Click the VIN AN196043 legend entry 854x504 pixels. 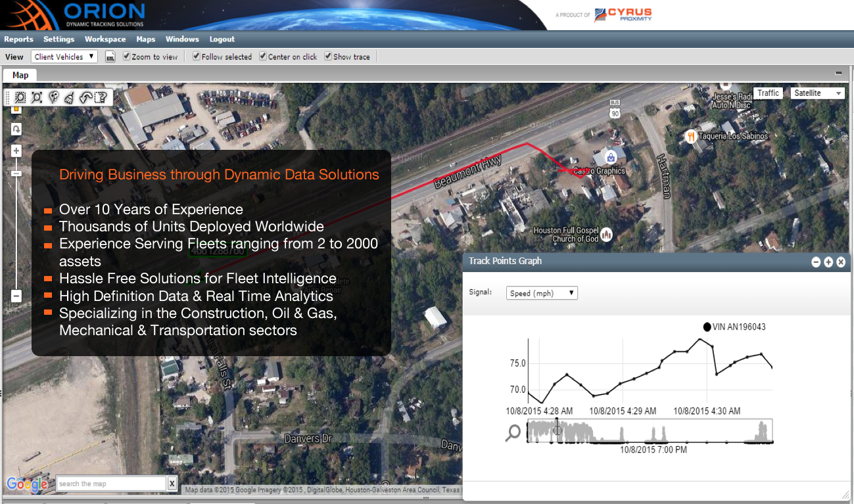coord(734,327)
